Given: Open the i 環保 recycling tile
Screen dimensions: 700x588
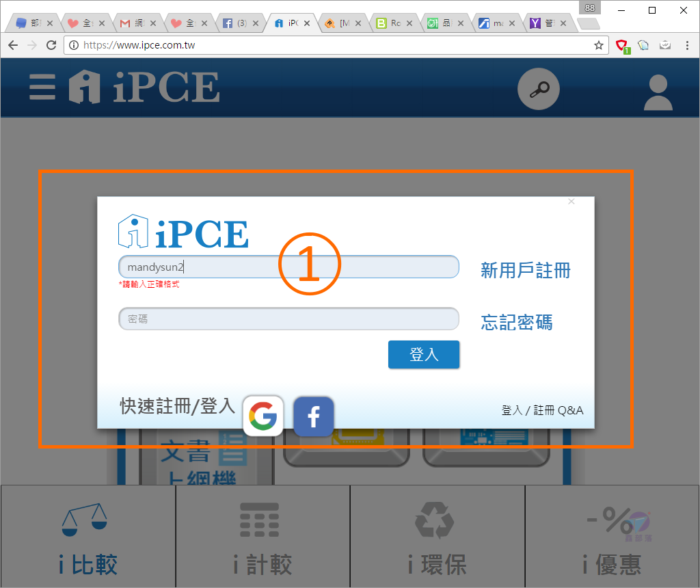Looking at the screenshot, I should [437, 536].
